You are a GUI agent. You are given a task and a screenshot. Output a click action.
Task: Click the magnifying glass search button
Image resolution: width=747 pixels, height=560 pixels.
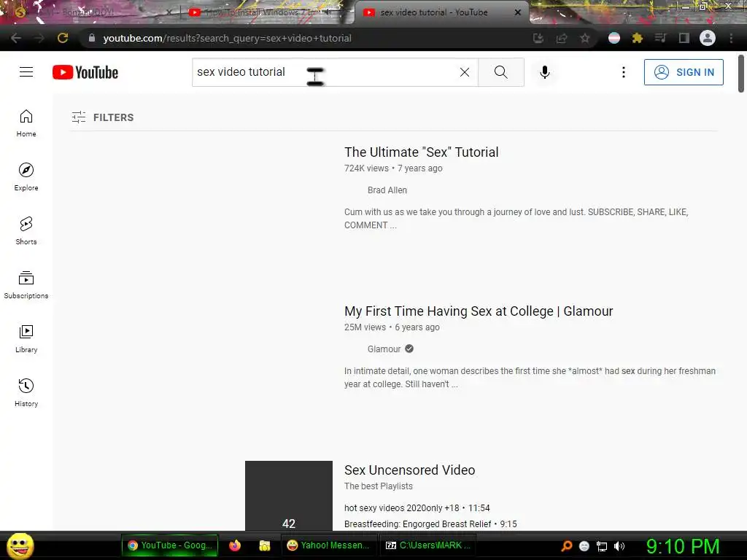tap(500, 72)
